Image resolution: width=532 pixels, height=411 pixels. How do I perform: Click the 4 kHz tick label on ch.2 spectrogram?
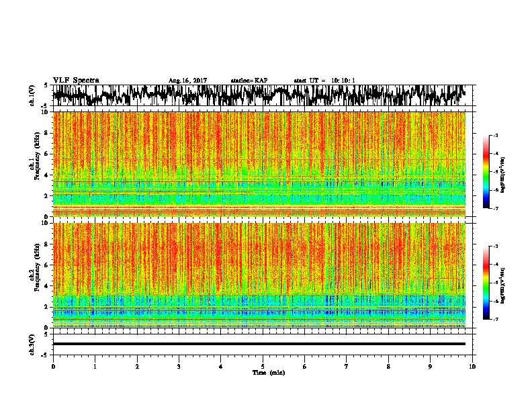(47, 286)
